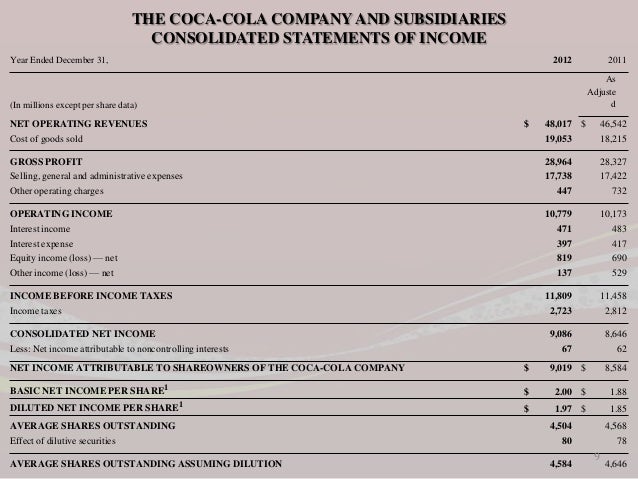Screen dimensions: 638x479
Task: Select the 2011 column header
Action: [617, 60]
